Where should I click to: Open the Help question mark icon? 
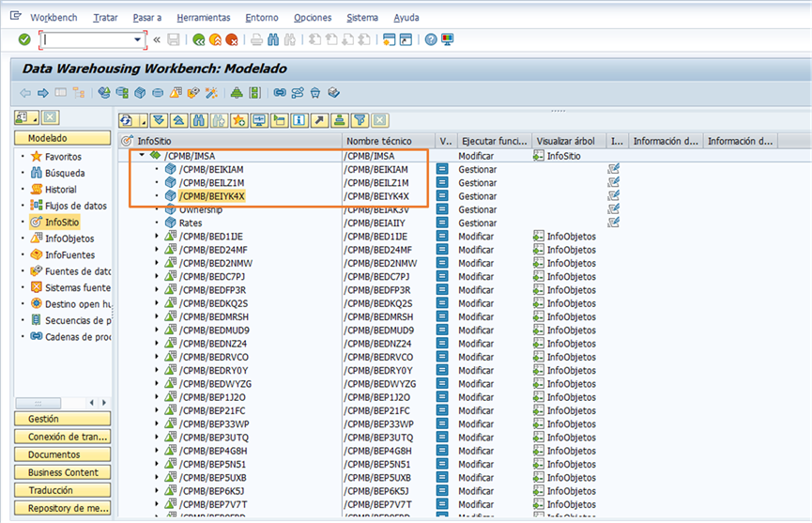[430, 39]
